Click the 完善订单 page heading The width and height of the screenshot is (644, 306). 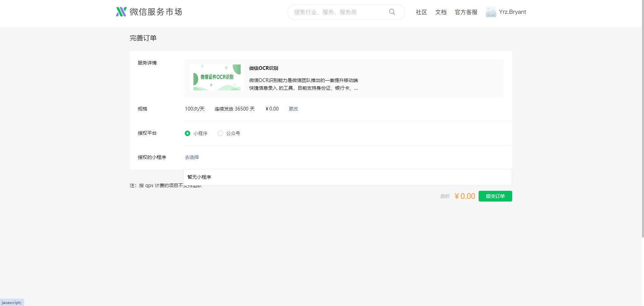pyautogui.click(x=143, y=38)
